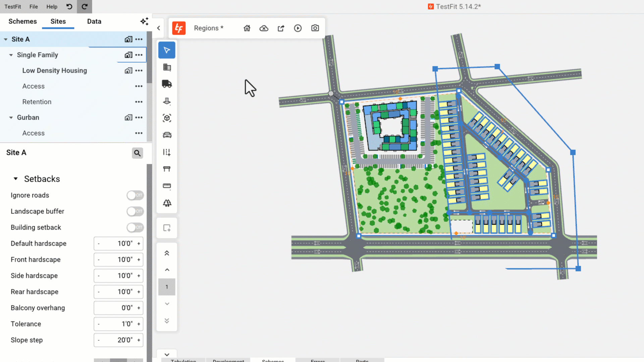
Task: Enable the Landscape buffer switch
Action: pyautogui.click(x=135, y=211)
